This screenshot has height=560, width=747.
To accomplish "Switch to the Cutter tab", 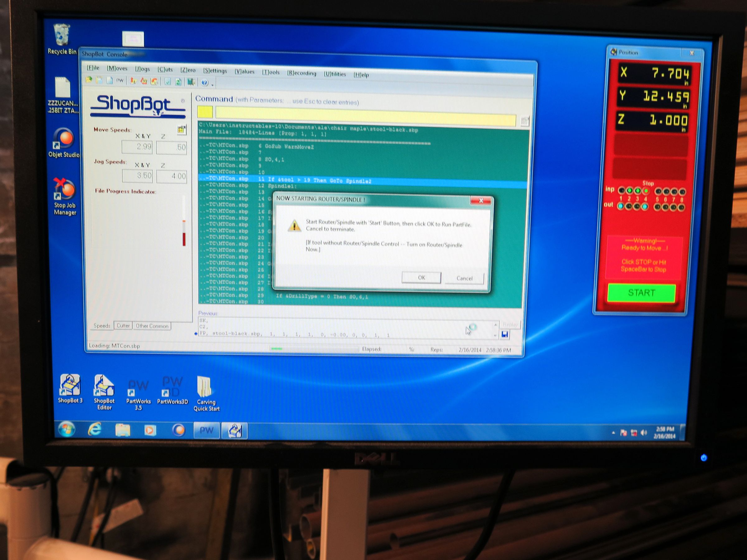I will point(123,326).
